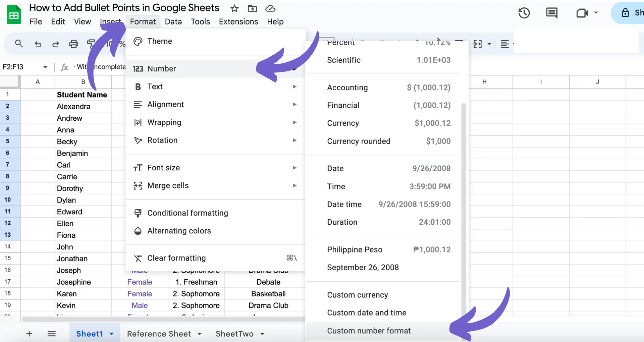Undo the last action
Image resolution: width=644 pixels, height=342 pixels.
point(38,44)
